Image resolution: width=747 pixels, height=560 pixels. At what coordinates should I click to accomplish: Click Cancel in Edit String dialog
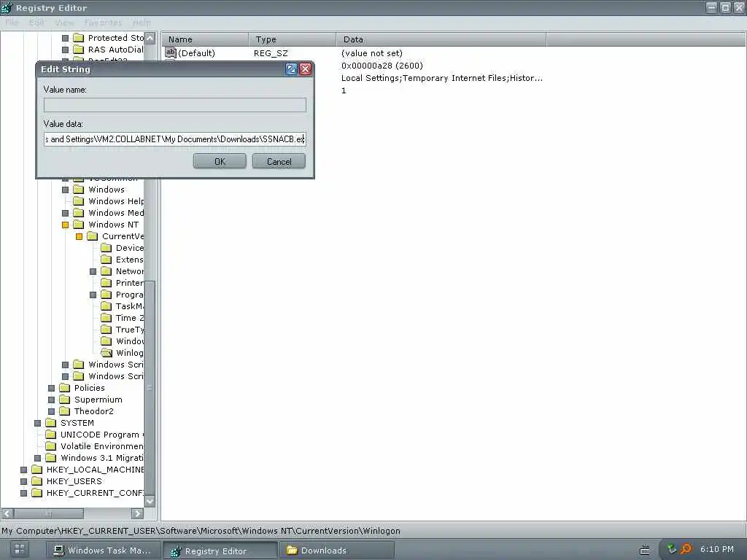pos(279,161)
